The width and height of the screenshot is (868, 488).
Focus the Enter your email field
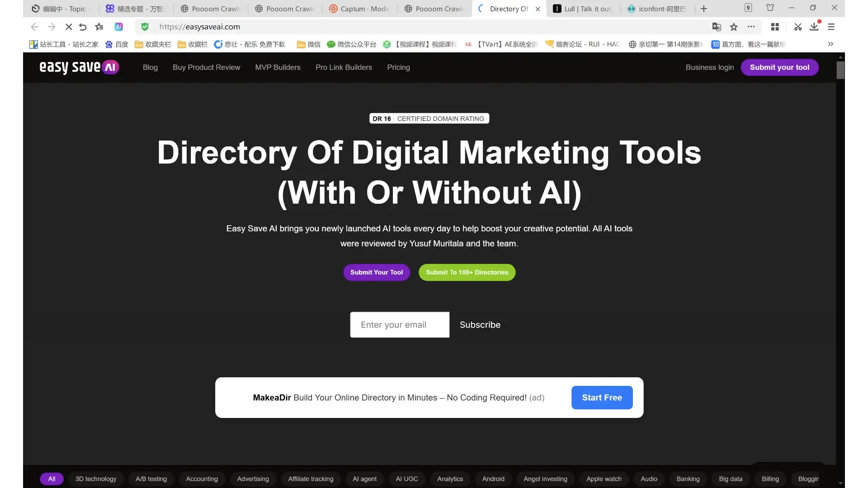coord(400,325)
